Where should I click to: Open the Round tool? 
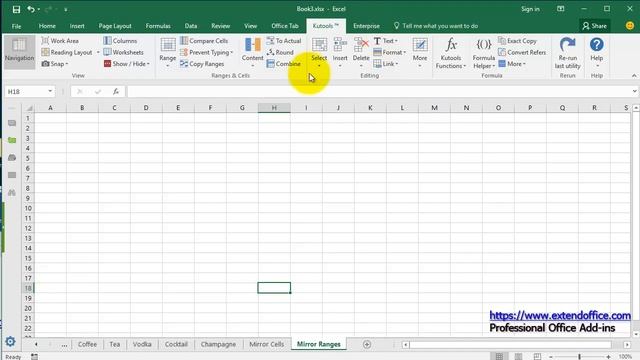(x=280, y=52)
